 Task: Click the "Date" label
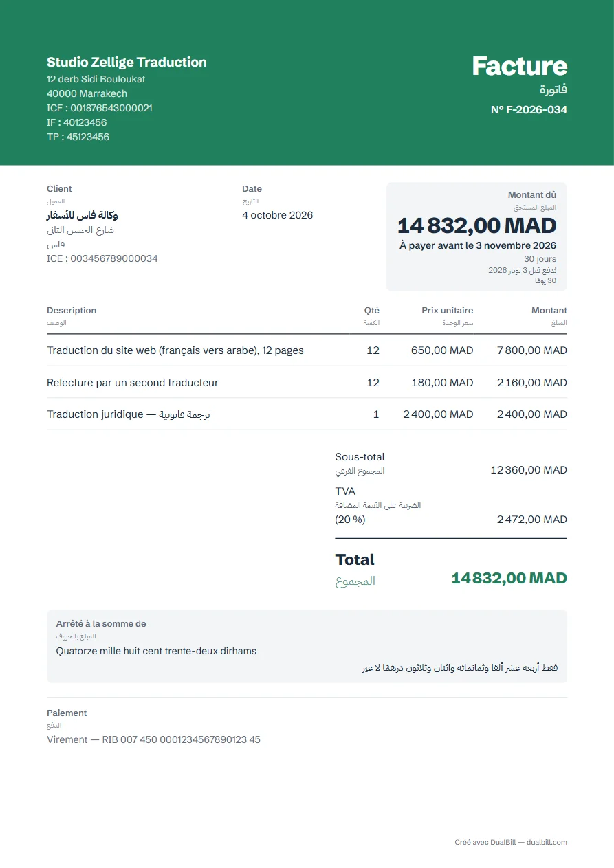pyautogui.click(x=252, y=189)
